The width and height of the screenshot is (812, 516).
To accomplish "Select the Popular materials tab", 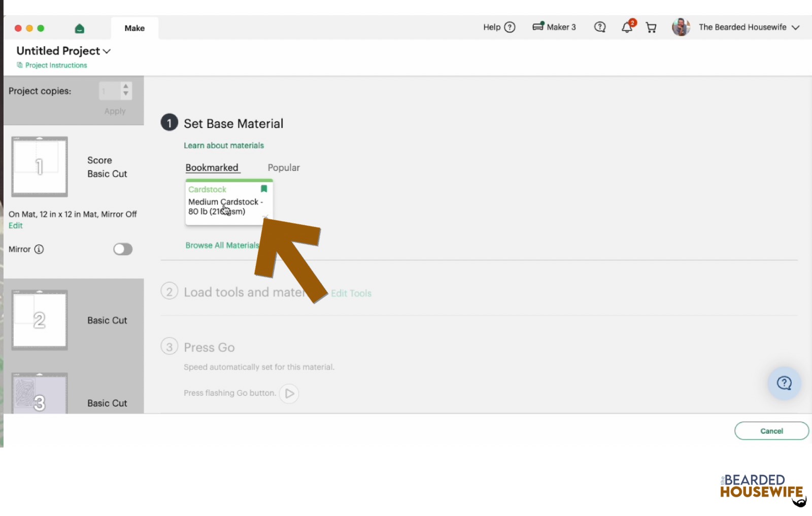I will 284,167.
